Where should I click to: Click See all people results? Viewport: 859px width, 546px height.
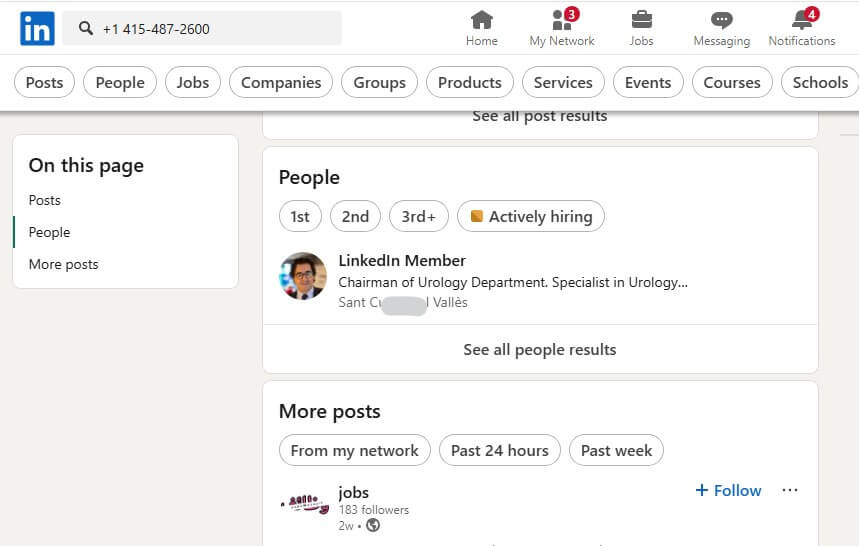coord(540,349)
